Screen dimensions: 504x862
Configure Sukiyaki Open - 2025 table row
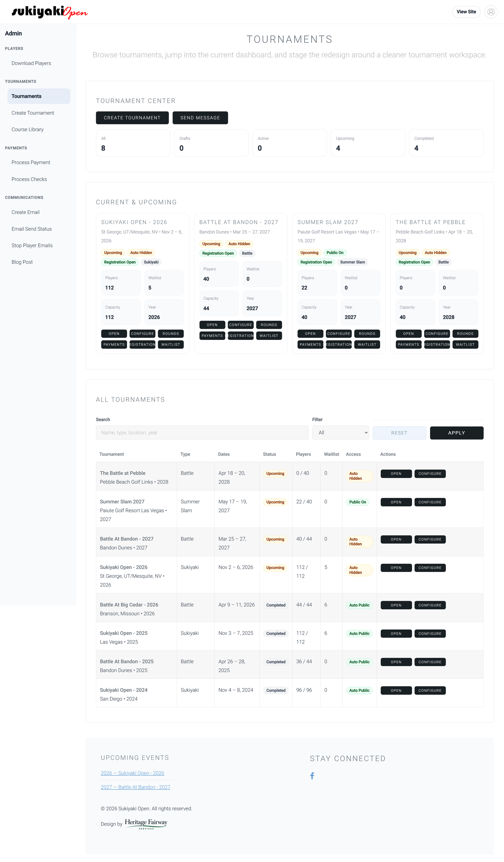[x=430, y=633]
